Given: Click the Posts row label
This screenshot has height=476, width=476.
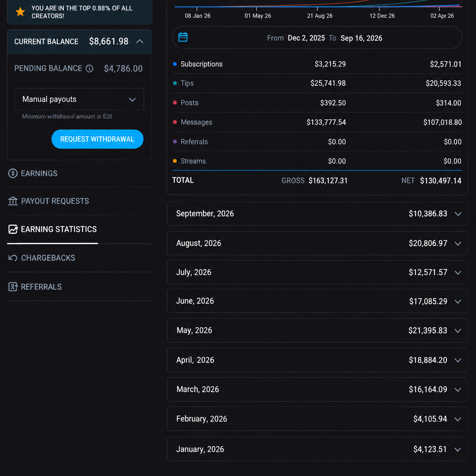Looking at the screenshot, I should [x=189, y=103].
